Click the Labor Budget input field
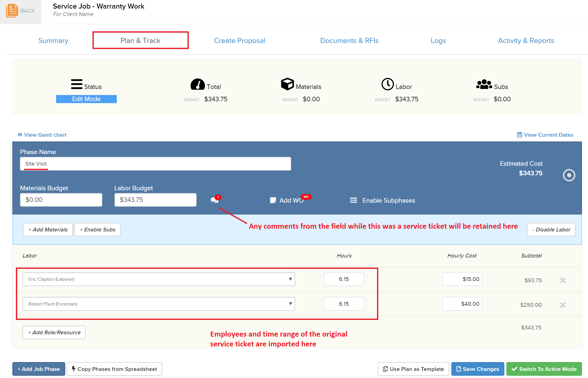 (155, 200)
